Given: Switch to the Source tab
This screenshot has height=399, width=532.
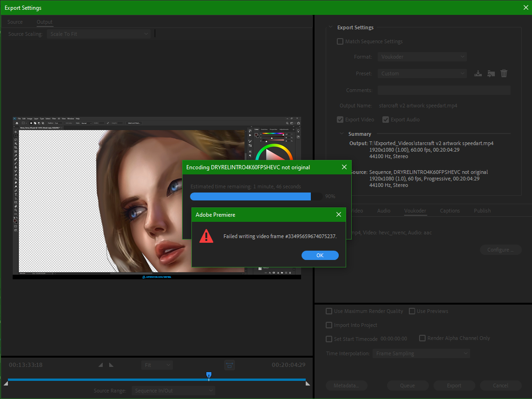Looking at the screenshot, I should (15, 22).
